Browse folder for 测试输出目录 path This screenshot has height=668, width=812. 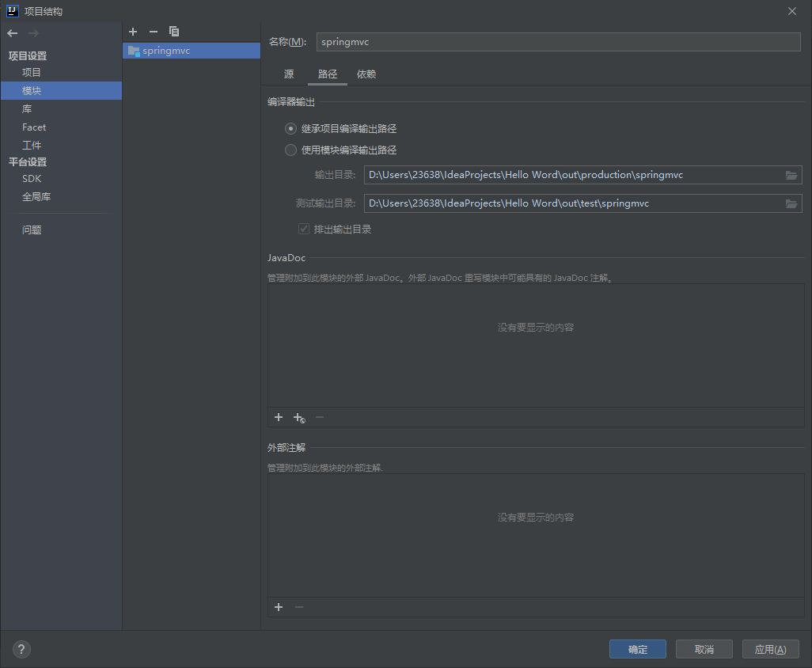[x=791, y=203]
